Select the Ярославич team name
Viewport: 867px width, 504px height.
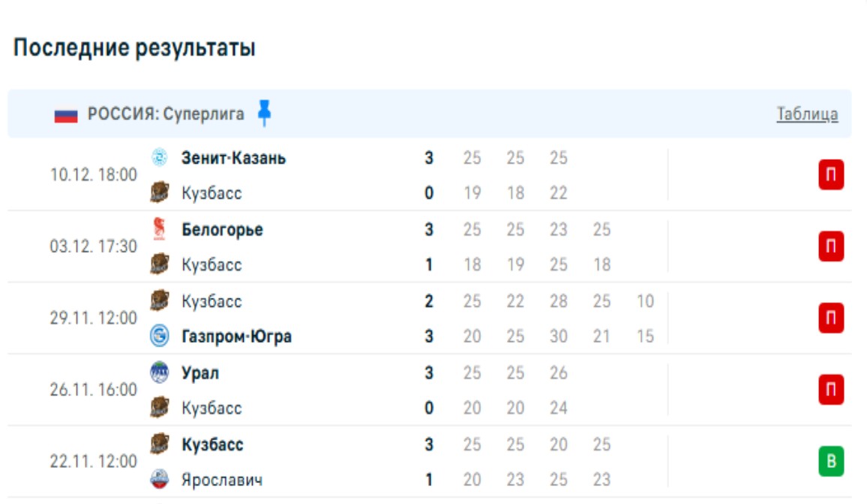click(222, 480)
